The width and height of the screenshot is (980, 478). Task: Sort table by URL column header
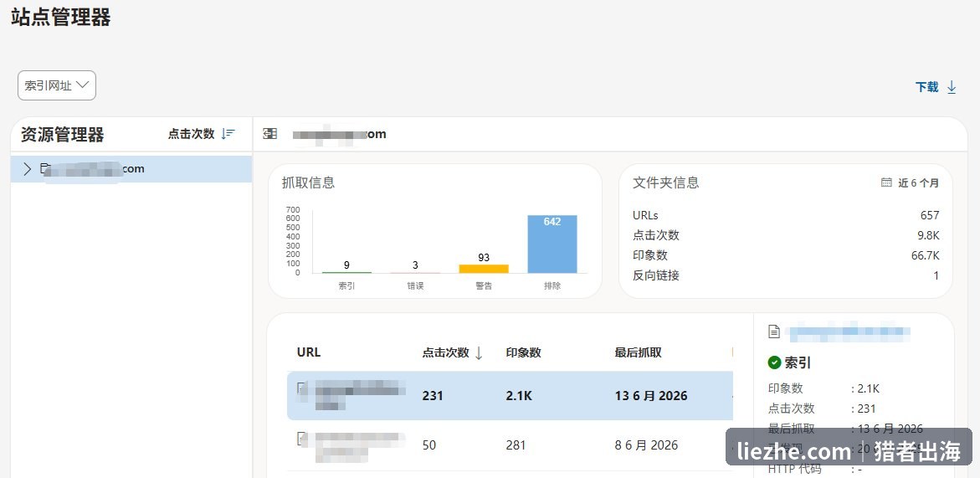coord(309,352)
